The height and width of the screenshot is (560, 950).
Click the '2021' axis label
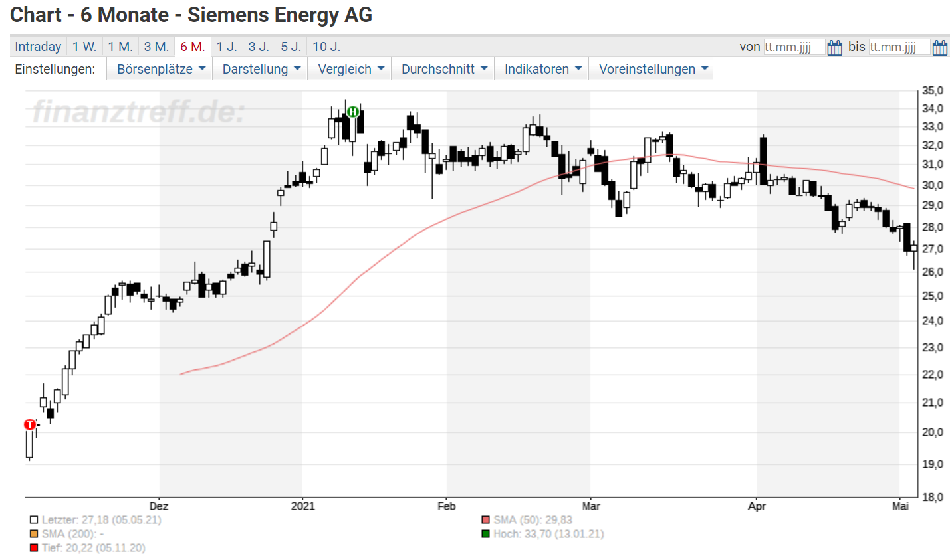pos(303,506)
